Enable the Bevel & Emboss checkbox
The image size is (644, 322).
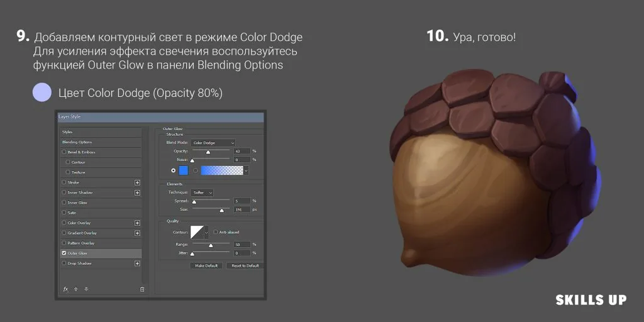point(64,152)
